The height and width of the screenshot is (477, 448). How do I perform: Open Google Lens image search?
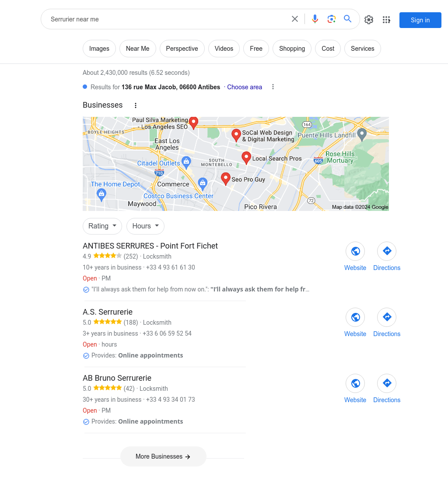(331, 19)
